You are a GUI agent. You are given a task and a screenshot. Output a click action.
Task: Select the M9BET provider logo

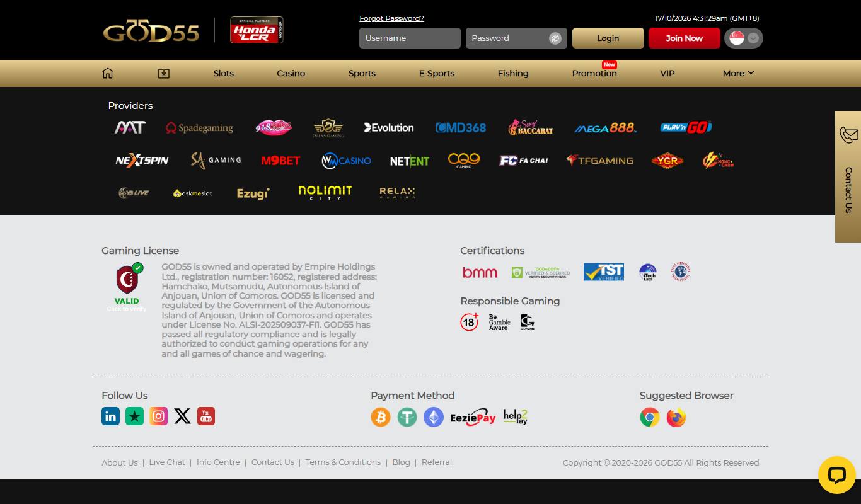tap(280, 161)
